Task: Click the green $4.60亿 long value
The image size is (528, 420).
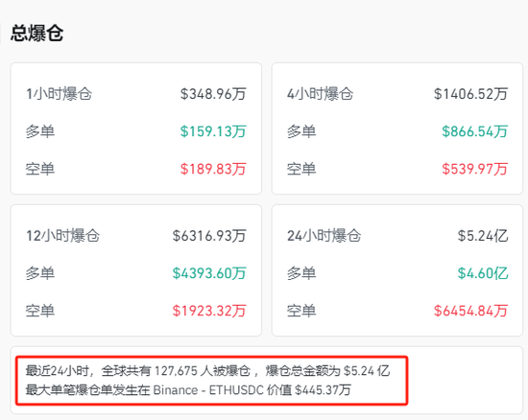Action: coord(483,273)
